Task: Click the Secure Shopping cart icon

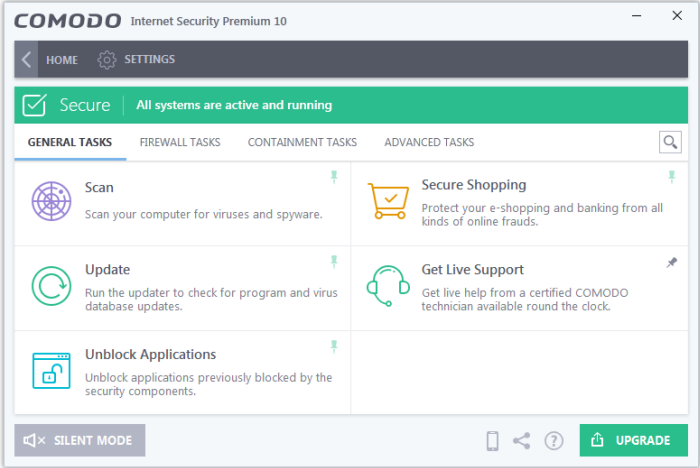Action: [389, 200]
